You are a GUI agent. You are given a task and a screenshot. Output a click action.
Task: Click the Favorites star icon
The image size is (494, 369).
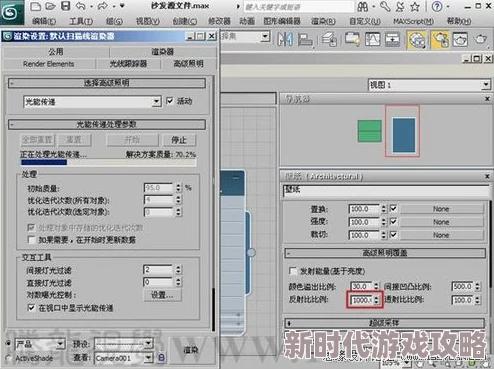pos(415,6)
